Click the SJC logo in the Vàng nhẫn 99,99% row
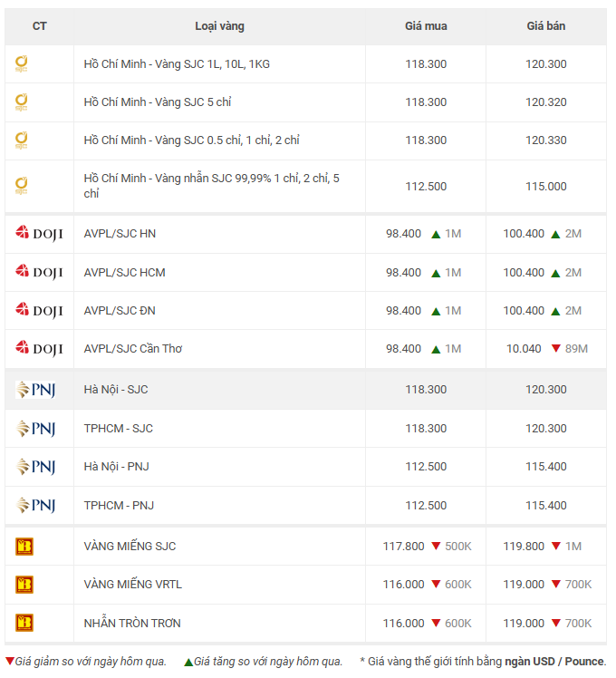616x678 pixels. pos(21,186)
